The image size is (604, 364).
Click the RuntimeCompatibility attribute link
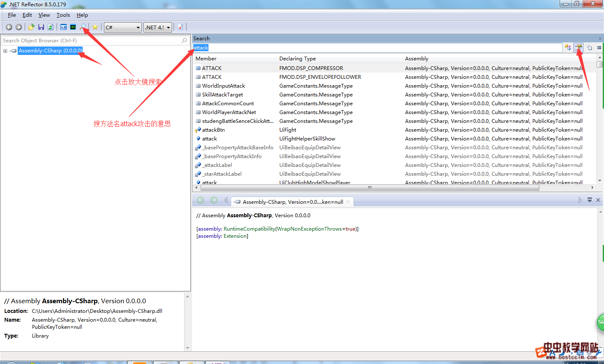click(x=249, y=229)
